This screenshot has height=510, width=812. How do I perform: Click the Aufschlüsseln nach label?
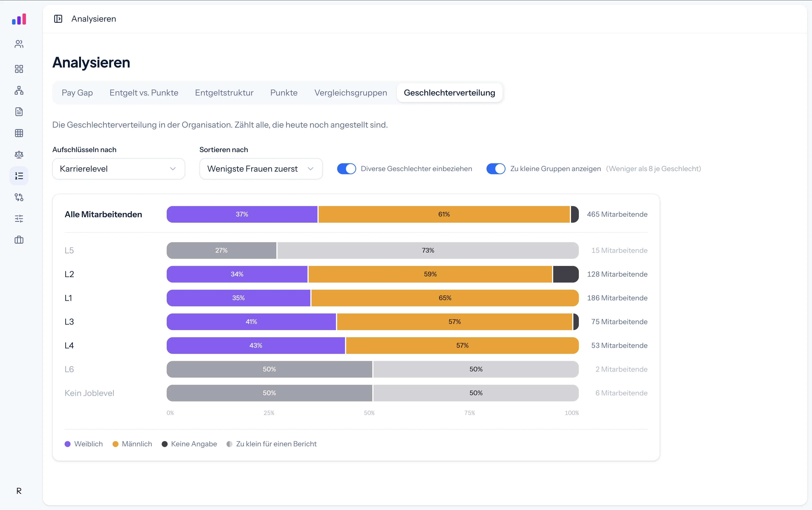tap(84, 150)
